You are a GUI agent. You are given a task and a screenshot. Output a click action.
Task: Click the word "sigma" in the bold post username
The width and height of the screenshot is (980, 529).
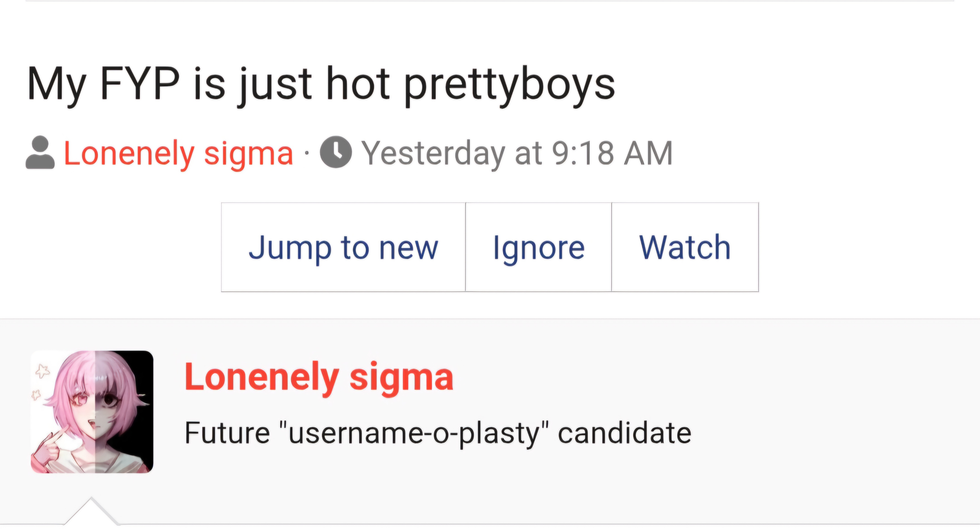click(401, 378)
